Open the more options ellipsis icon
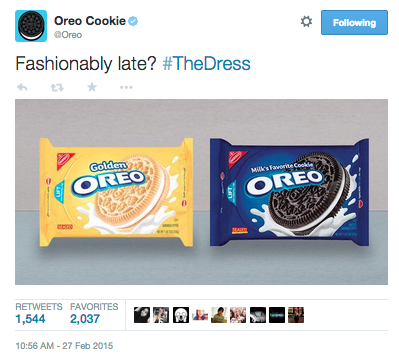 pos(126,87)
